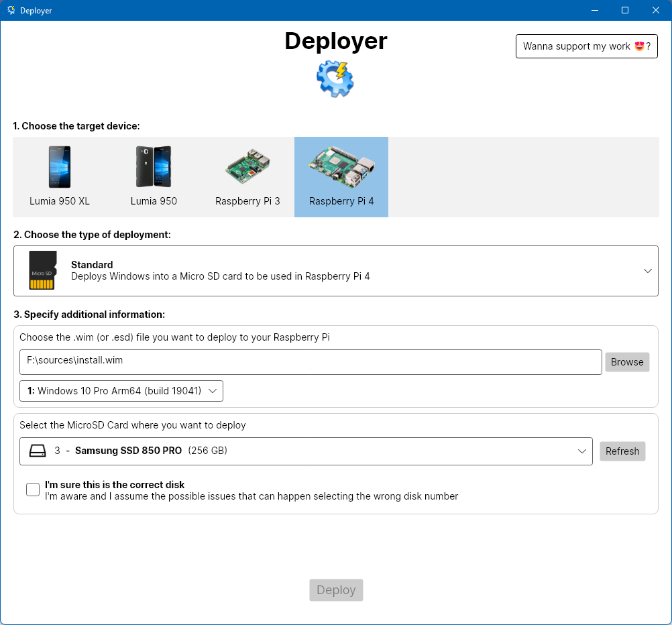Select the Lumia 950 XL device image
The height and width of the screenshot is (625, 672).
(x=59, y=167)
